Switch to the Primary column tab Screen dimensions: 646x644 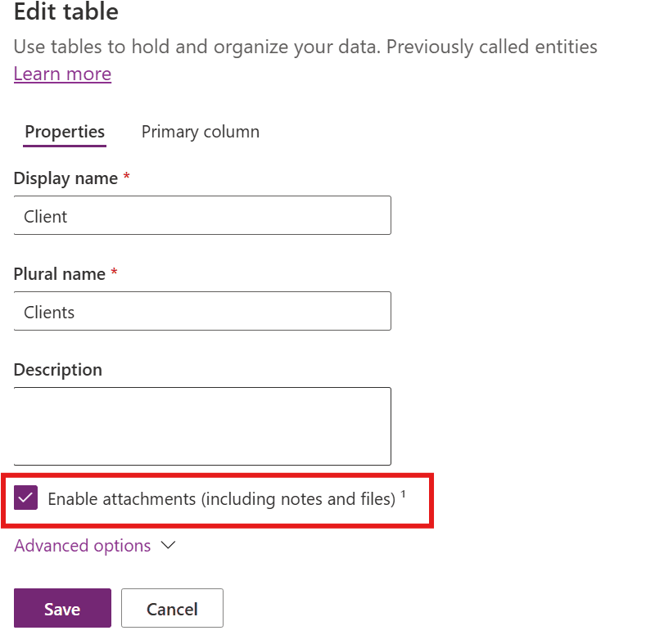pyautogui.click(x=201, y=132)
